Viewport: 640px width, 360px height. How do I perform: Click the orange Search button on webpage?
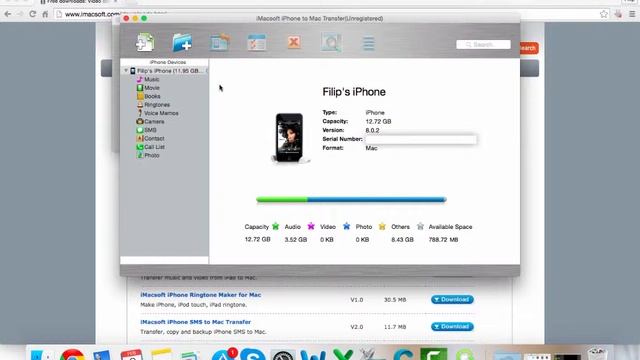[x=529, y=48]
